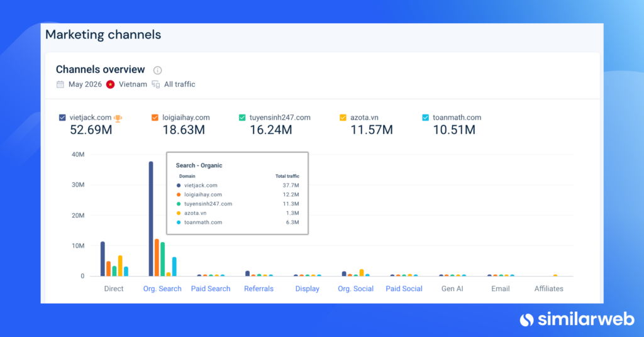Click the toanmath.com cyan Org. Search bar
The image size is (644, 337).
pyautogui.click(x=175, y=267)
